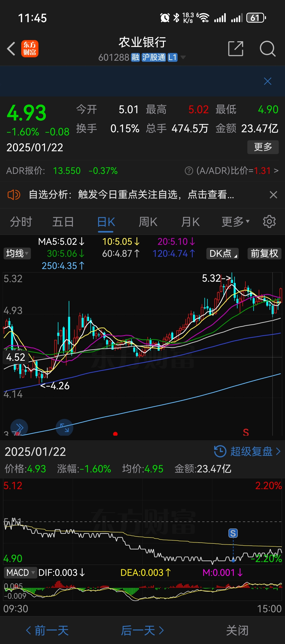Tap the expand fullscreen chart icon

[x=64, y=427]
